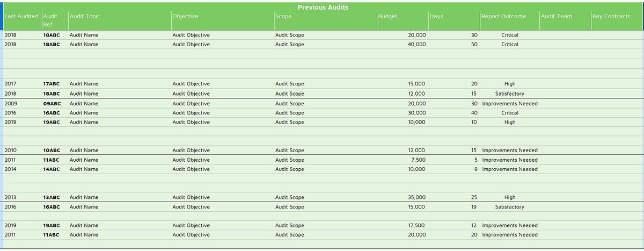Click the 17ABC audit ref cell
This screenshot has width=644, height=251.
[x=52, y=84]
